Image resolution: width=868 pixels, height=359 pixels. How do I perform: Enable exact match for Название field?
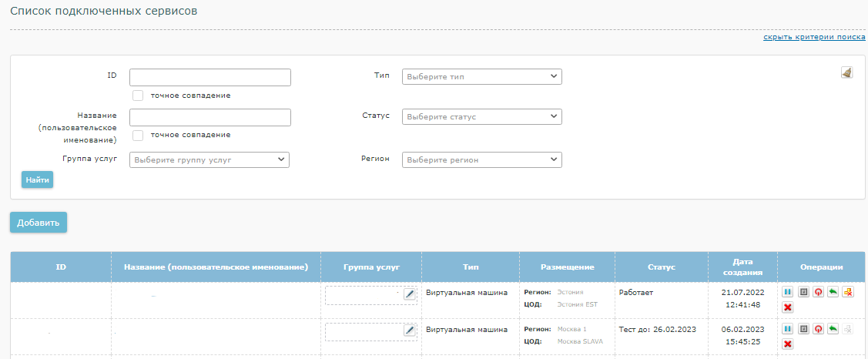(139, 136)
